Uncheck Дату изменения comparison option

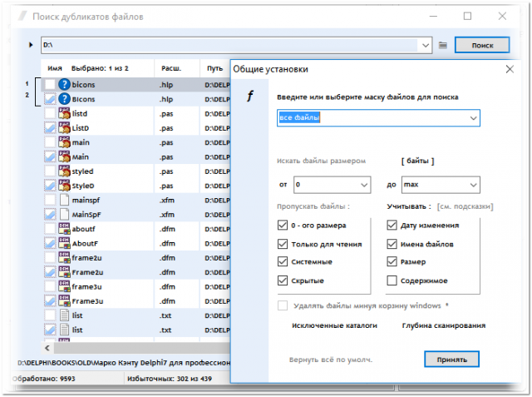[392, 226]
